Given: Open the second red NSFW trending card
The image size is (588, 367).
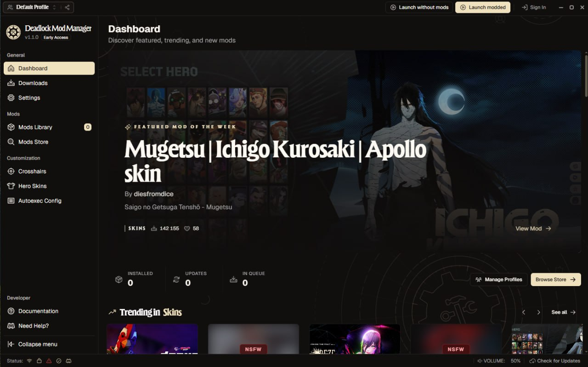Looking at the screenshot, I should pyautogui.click(x=456, y=339).
